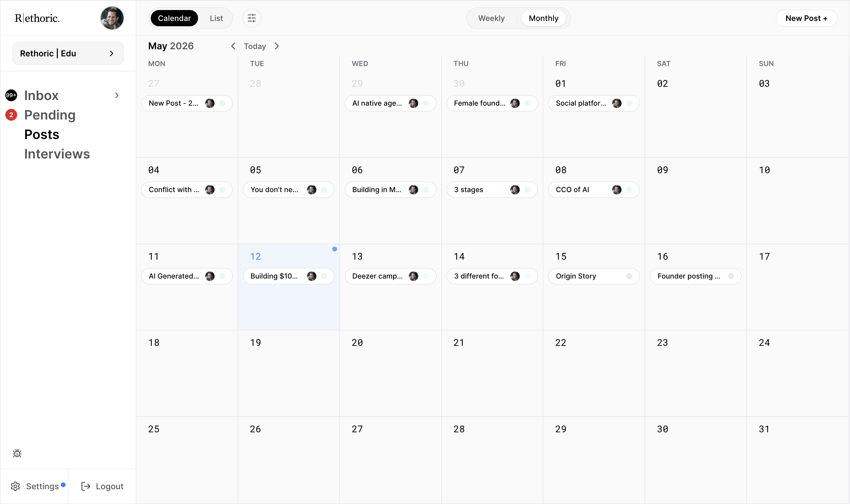Click author avatar on 'You don't ne...' post
Screen dimensions: 850x504
(x=311, y=189)
